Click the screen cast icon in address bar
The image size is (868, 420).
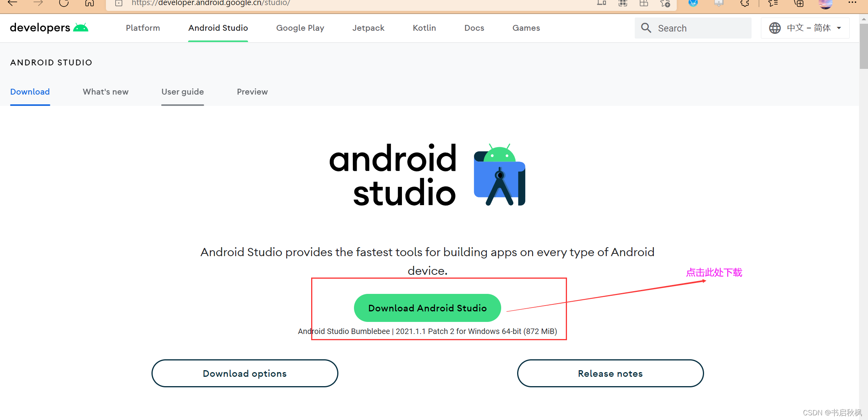(602, 3)
